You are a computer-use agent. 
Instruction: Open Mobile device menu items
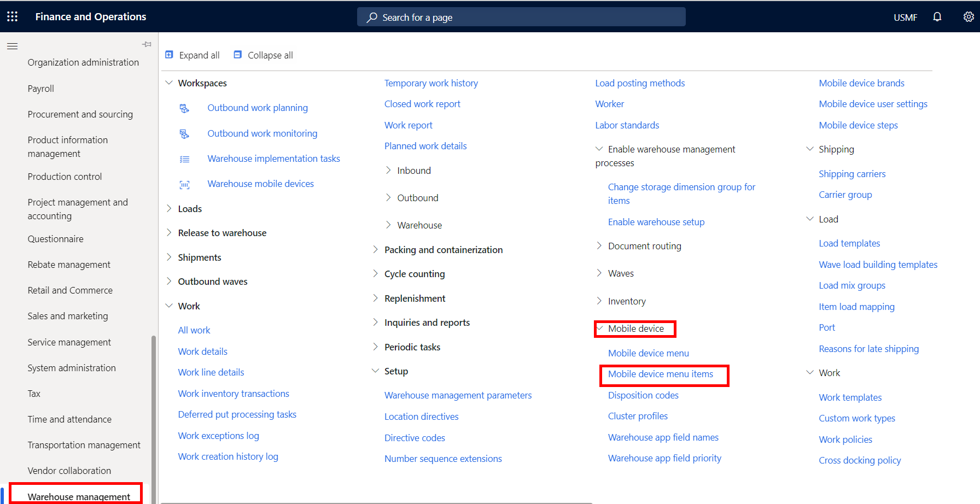[x=660, y=374]
